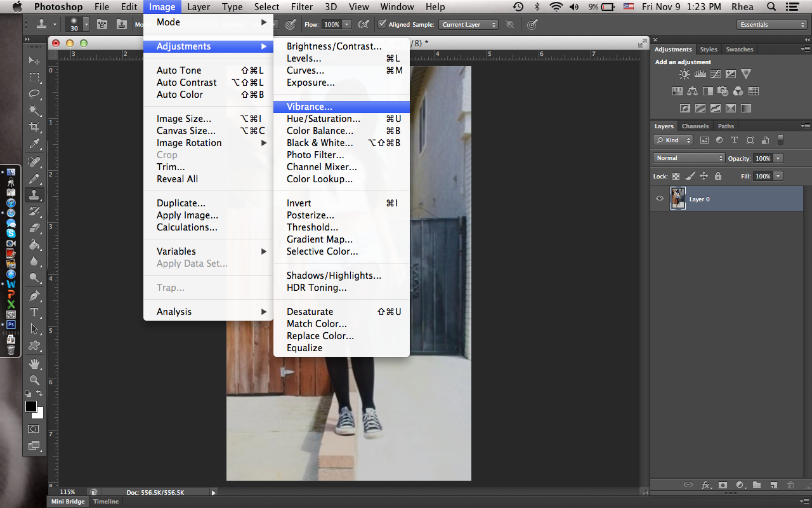Screen dimensions: 812x508
Task: Toggle Quick Mask mode
Action: 34,429
